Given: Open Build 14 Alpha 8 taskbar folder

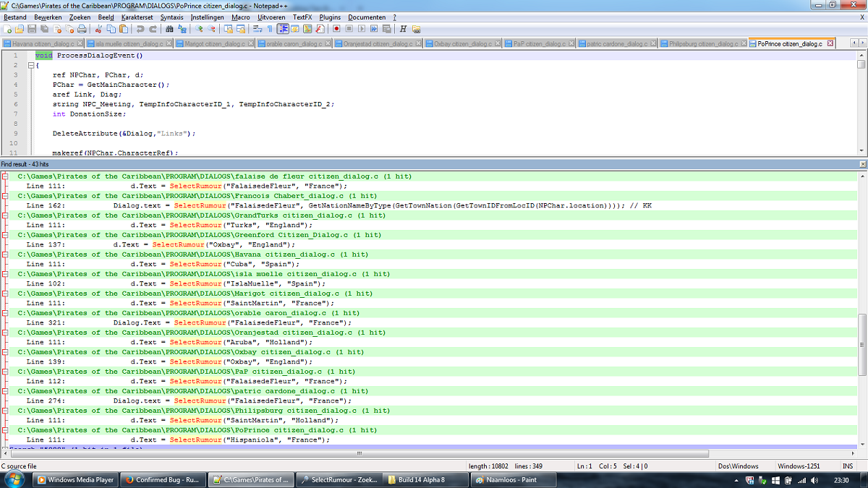Looking at the screenshot, I should (425, 479).
